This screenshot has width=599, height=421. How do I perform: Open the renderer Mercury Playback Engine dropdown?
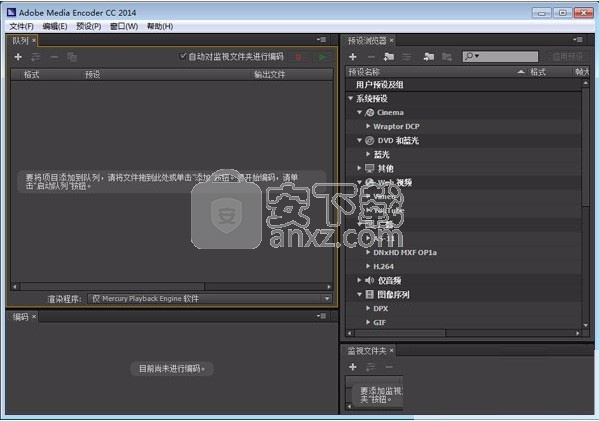(210, 299)
